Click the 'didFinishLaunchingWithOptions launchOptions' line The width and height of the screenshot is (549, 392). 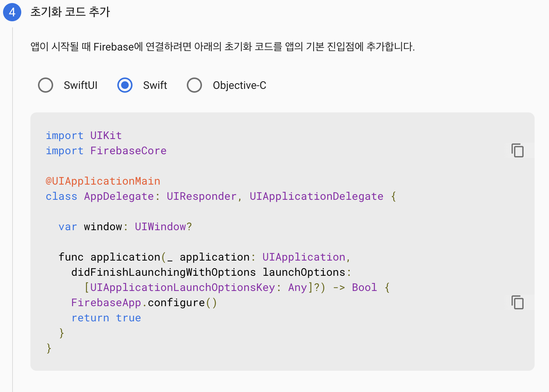tap(211, 272)
